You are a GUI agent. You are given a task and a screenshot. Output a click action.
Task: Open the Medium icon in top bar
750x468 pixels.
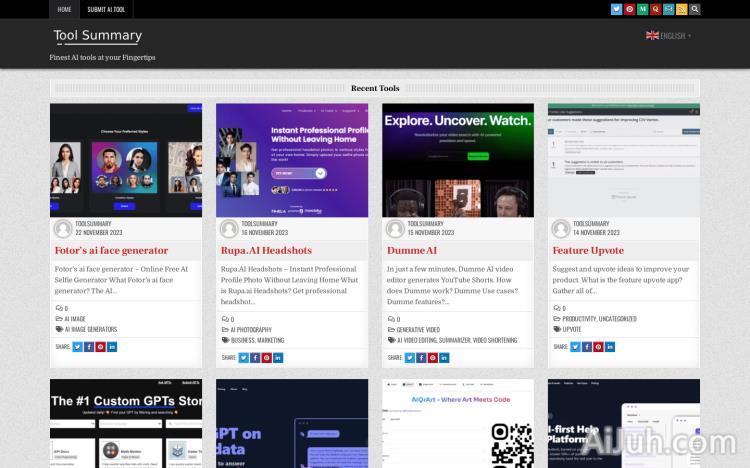(642, 9)
